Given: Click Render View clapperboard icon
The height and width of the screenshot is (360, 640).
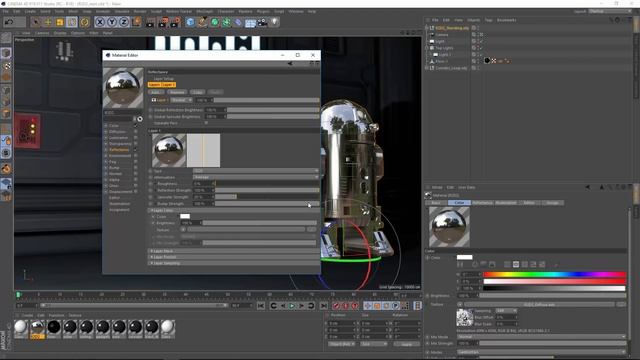Looking at the screenshot, I should [150, 22].
